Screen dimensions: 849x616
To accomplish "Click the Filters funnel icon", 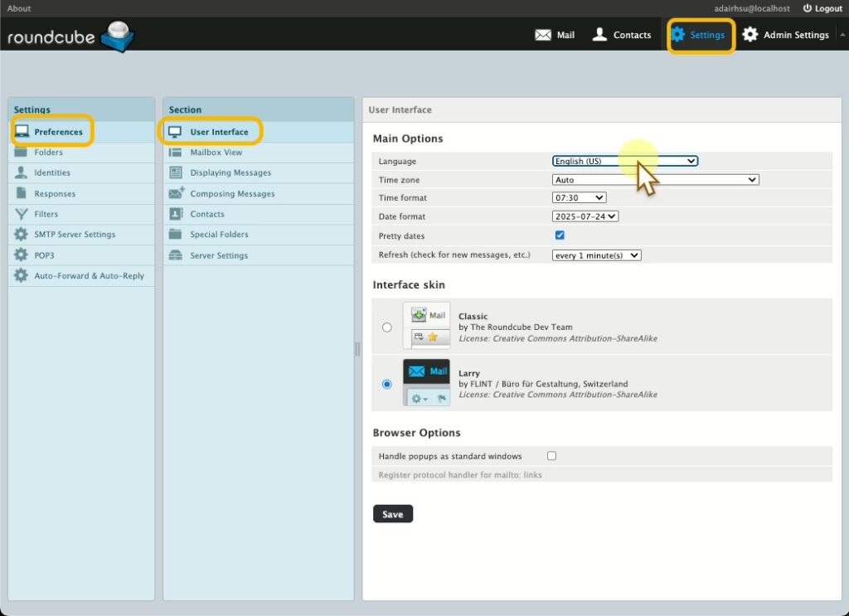I will pos(21,214).
